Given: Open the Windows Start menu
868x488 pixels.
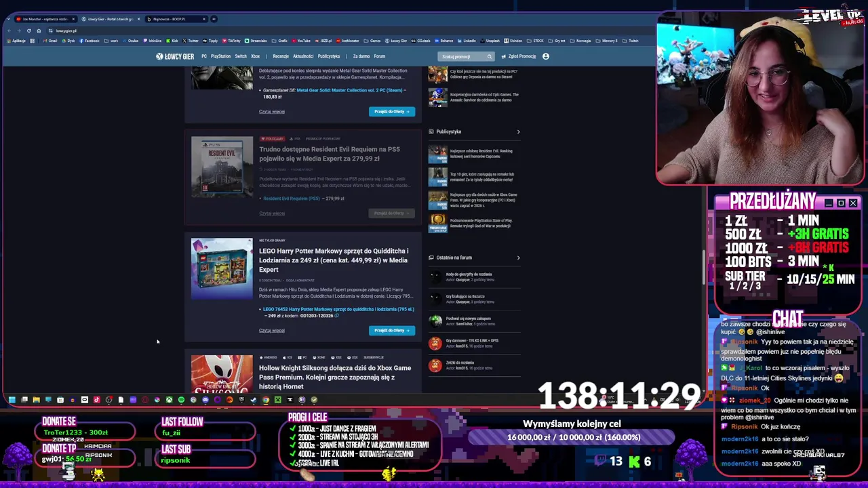Looking at the screenshot, I should [12, 400].
